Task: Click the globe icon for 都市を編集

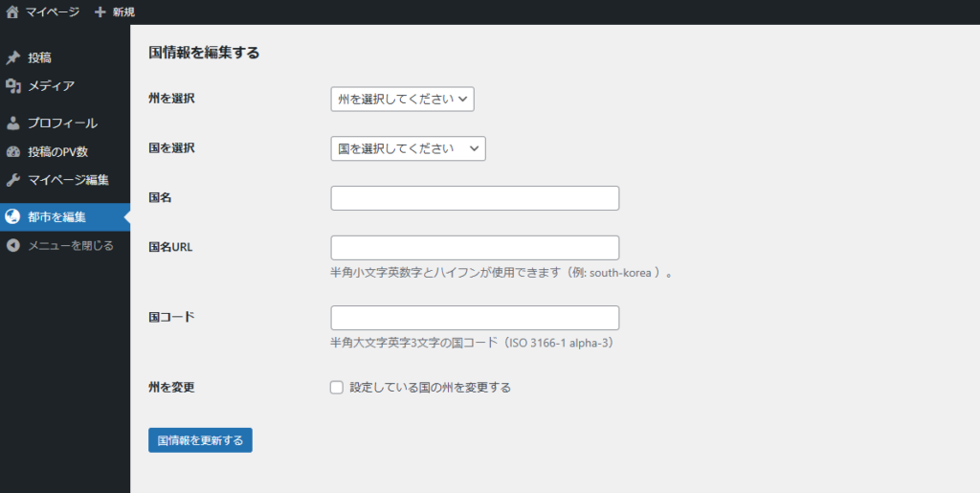Action: click(13, 216)
